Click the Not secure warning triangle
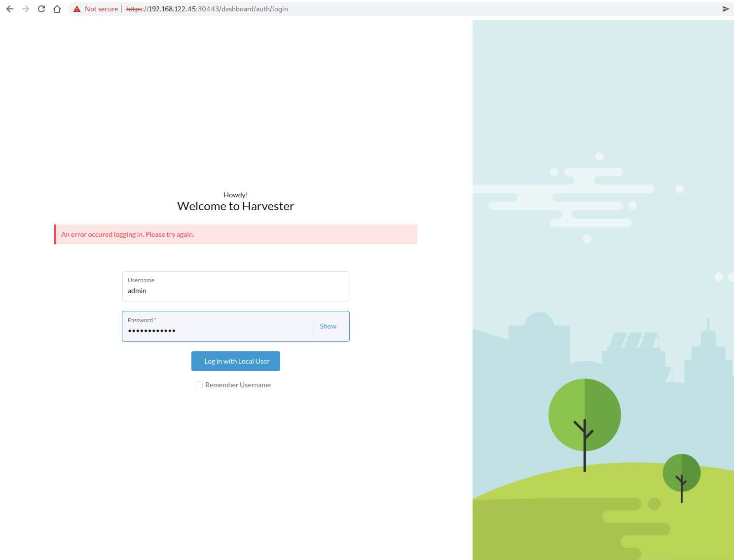The image size is (734, 560). click(77, 9)
